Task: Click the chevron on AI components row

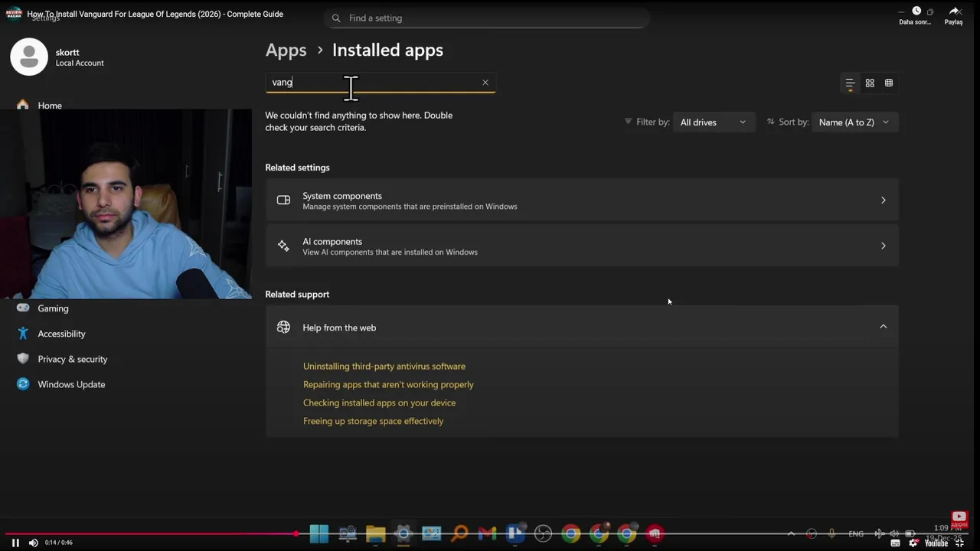Action: click(x=883, y=246)
